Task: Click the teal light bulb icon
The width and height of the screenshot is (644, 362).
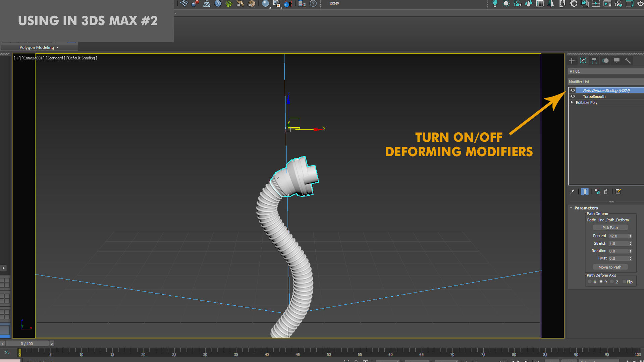Action: click(495, 4)
